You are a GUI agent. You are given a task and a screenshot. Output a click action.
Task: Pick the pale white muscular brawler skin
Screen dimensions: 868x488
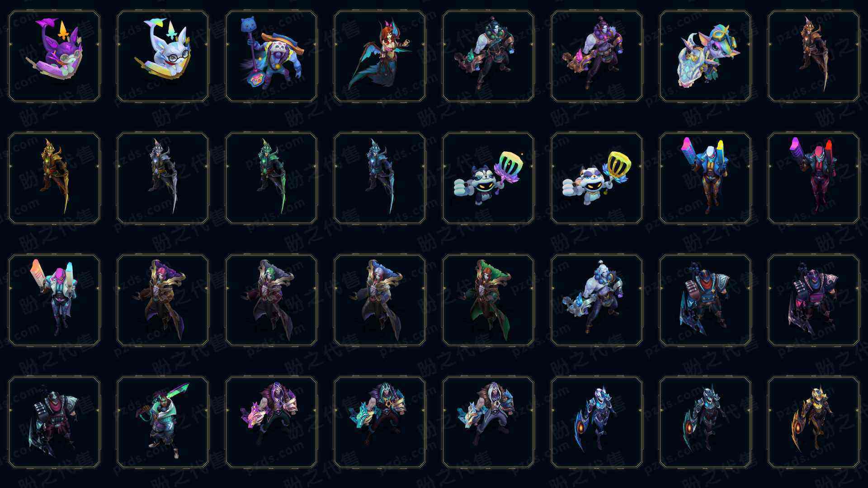[x=597, y=300]
